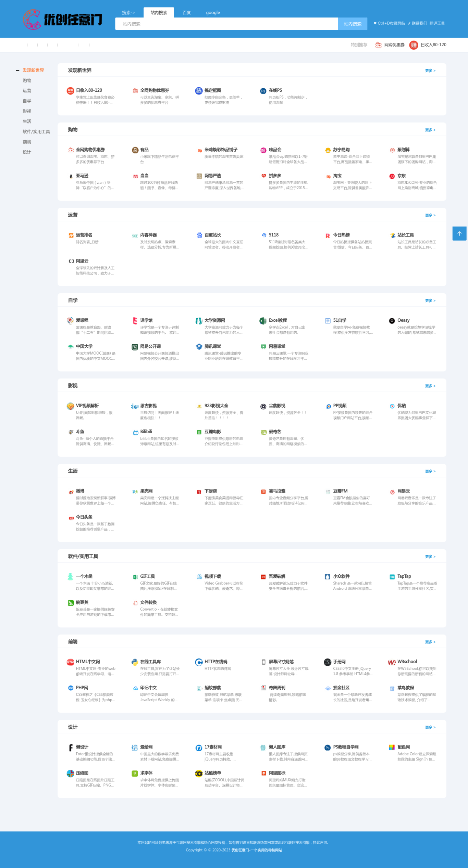Open the Oeasy black circle icon
468x868 pixels.
[x=392, y=321]
